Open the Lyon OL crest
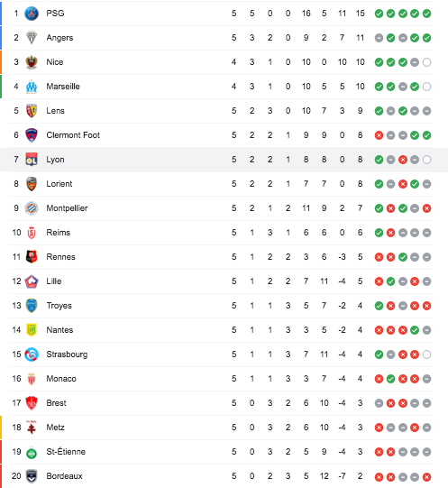This screenshot has height=488, width=448. pos(32,160)
